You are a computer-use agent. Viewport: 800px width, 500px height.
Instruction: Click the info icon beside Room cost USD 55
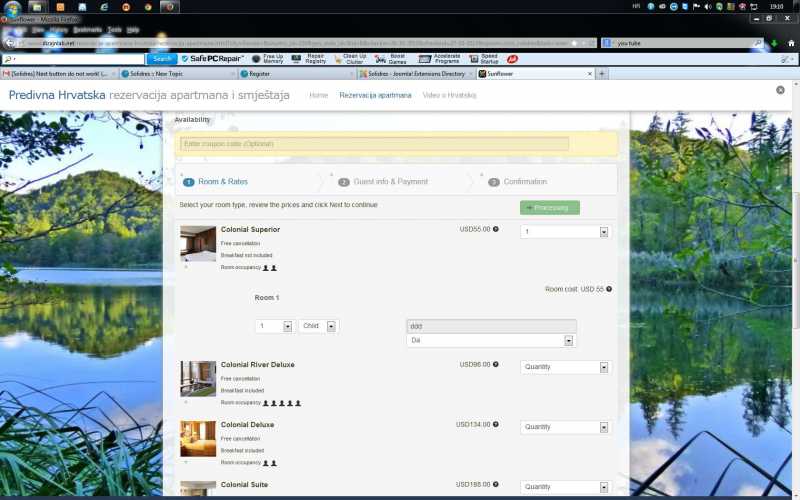tap(609, 289)
